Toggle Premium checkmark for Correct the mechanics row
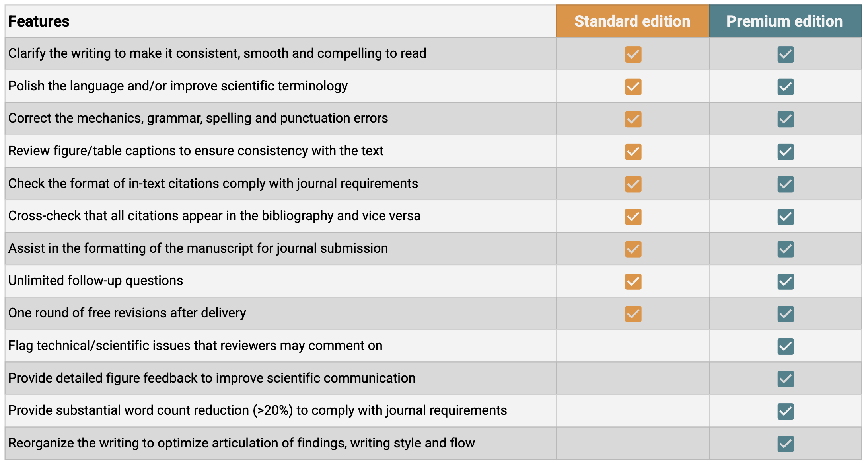Viewport: 868px width, 465px height. pos(785,119)
